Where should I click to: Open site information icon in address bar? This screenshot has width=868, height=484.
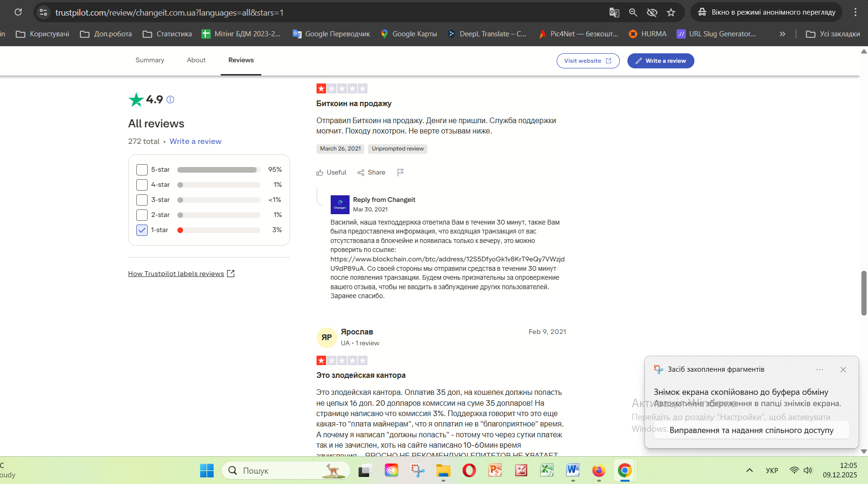pyautogui.click(x=43, y=12)
